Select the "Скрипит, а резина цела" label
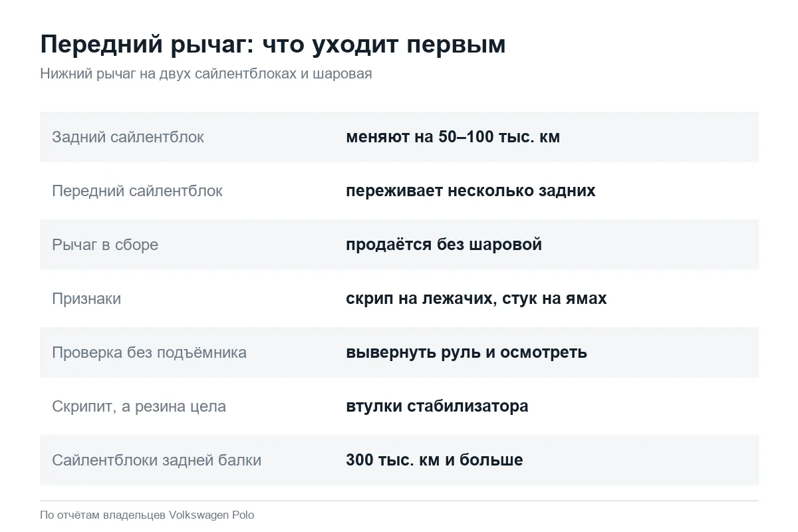 coord(139,406)
